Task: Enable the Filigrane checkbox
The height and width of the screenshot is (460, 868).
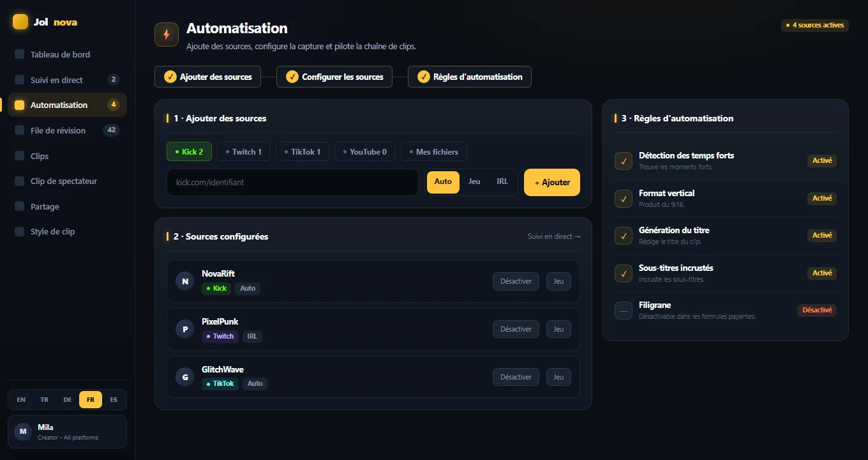Action: [x=624, y=310]
